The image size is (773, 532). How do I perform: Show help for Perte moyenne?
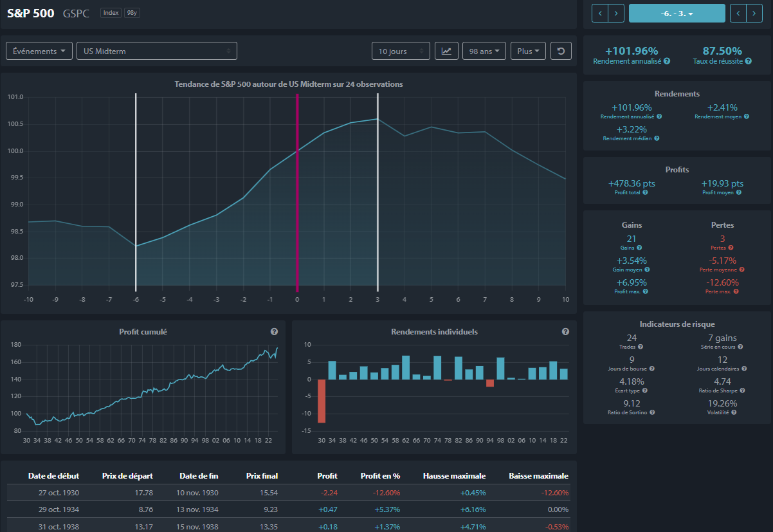pyautogui.click(x=741, y=270)
